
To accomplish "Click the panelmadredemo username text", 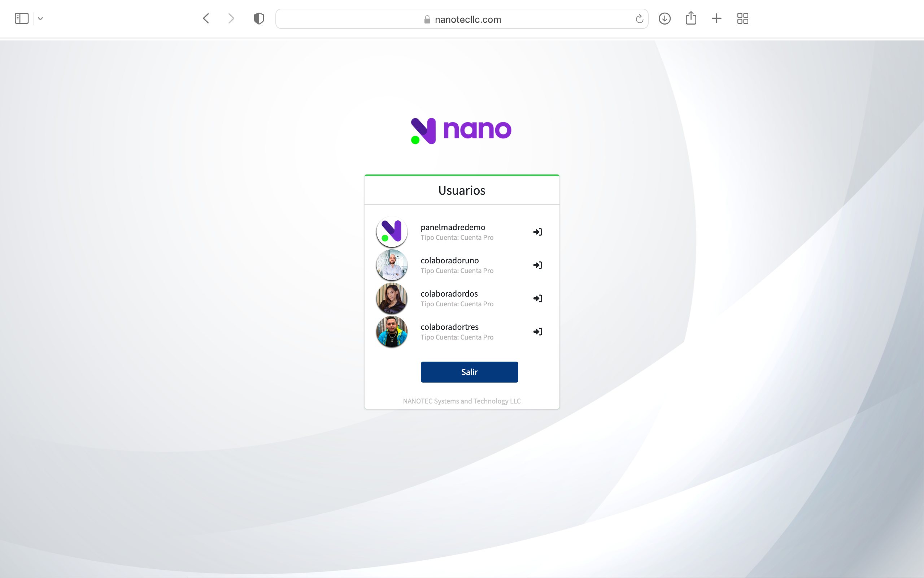I will coord(453,227).
